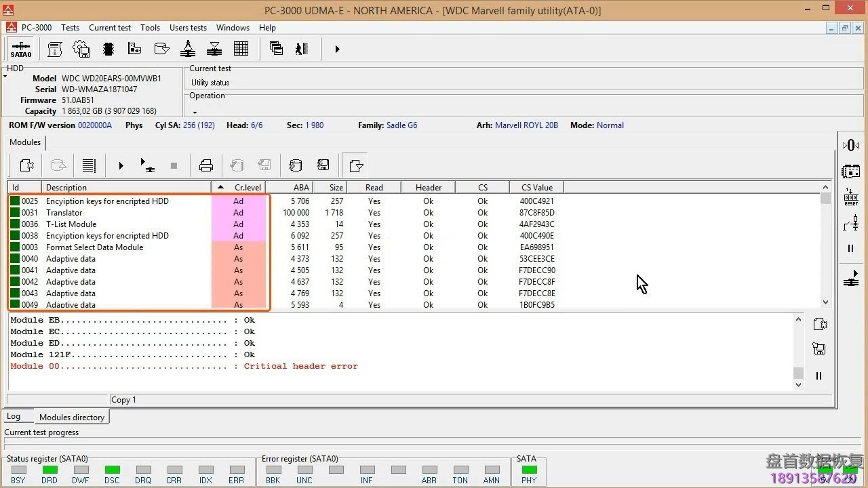This screenshot has height=488, width=868.
Task: Click the Cr.level column sort header
Action: tap(239, 188)
